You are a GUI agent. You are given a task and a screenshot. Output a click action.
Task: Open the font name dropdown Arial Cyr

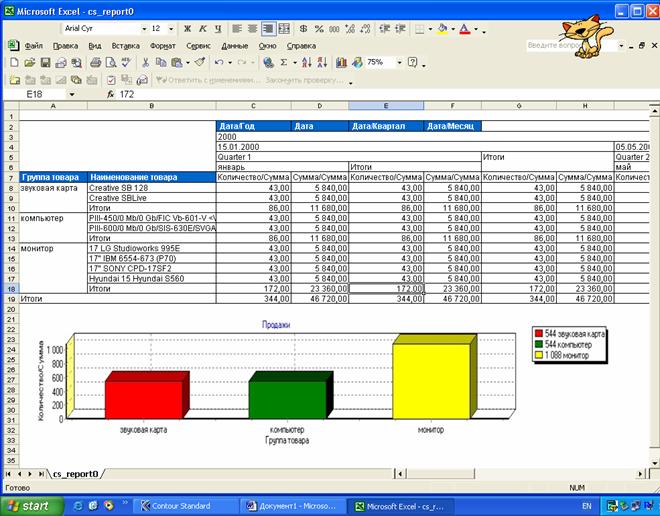(x=143, y=29)
